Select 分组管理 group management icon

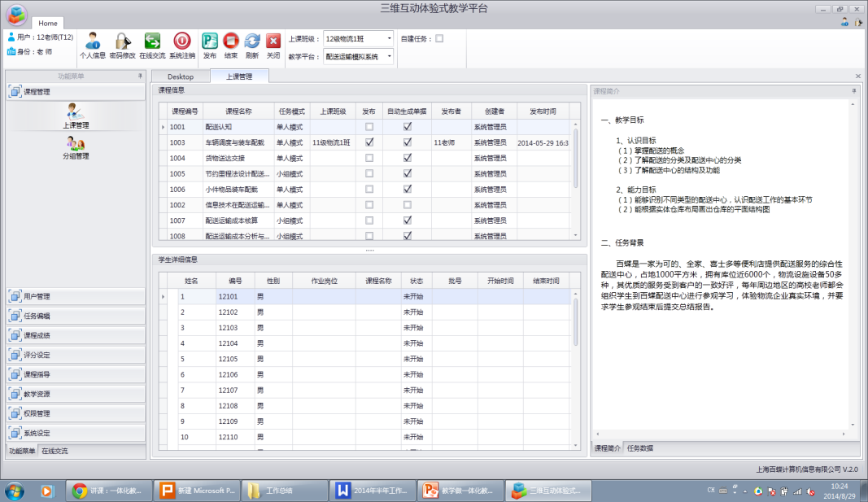(76, 147)
